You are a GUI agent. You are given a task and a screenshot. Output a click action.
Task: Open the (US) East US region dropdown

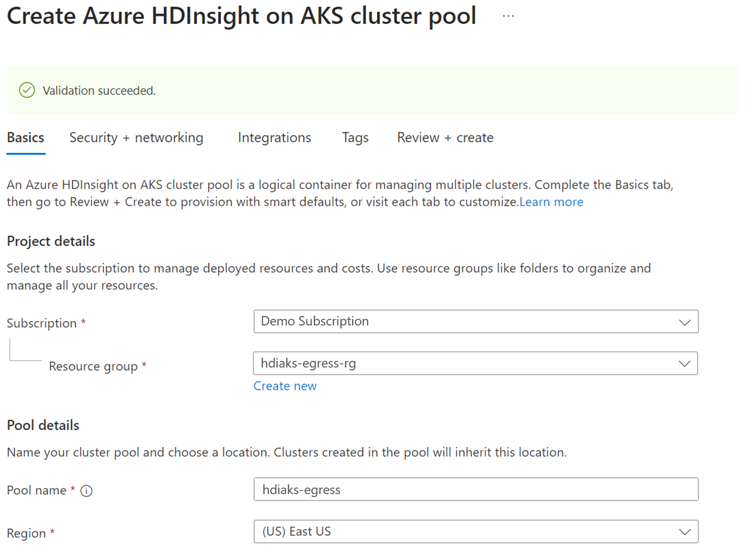(476, 531)
